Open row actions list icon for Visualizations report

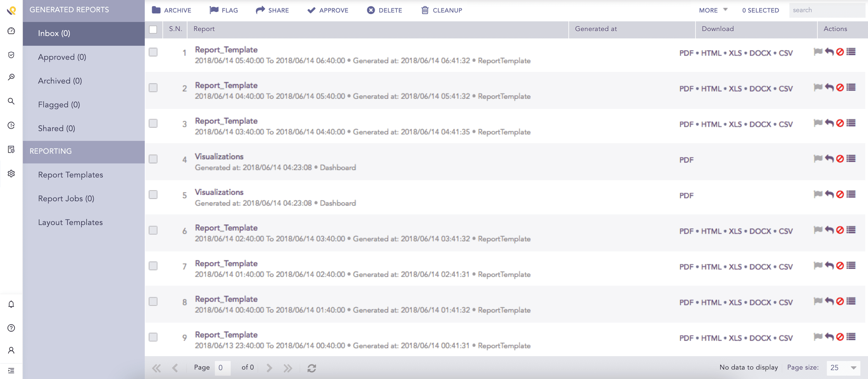852,159
